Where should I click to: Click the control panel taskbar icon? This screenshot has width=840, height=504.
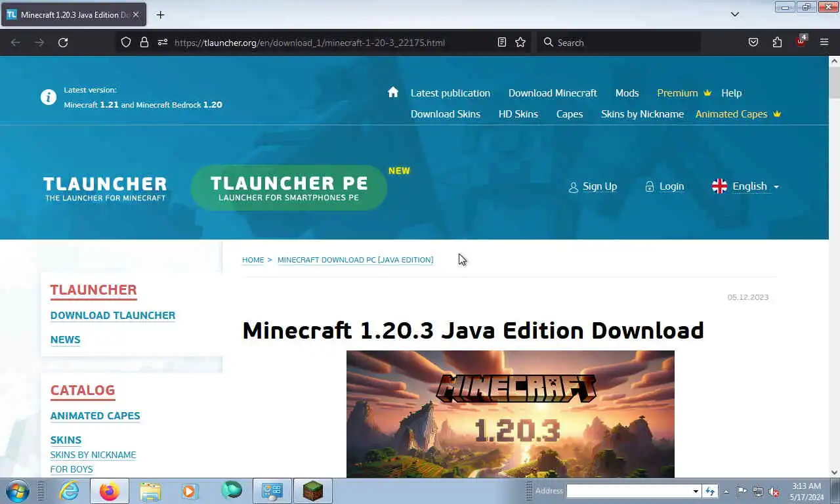272,491
